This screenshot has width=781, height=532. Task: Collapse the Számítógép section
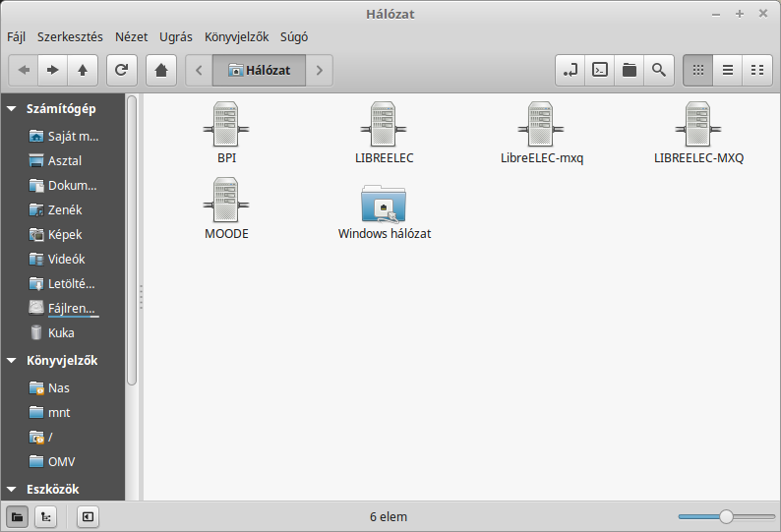(x=12, y=108)
